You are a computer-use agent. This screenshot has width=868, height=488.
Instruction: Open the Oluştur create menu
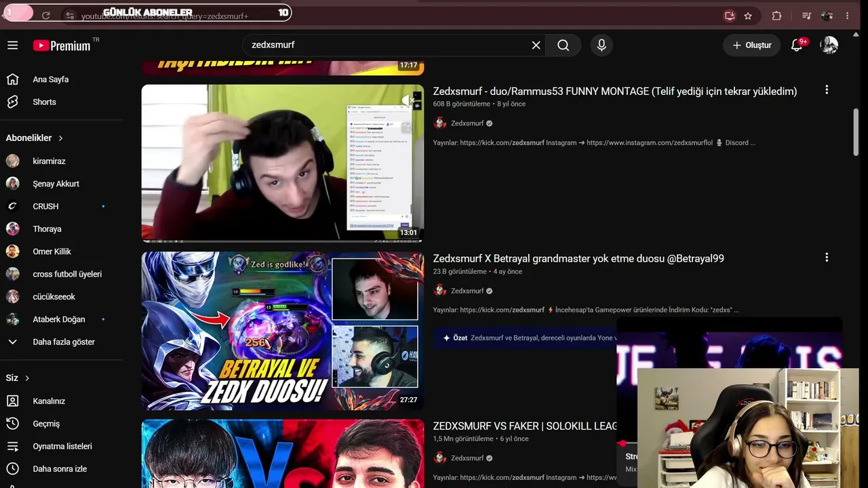pos(751,45)
